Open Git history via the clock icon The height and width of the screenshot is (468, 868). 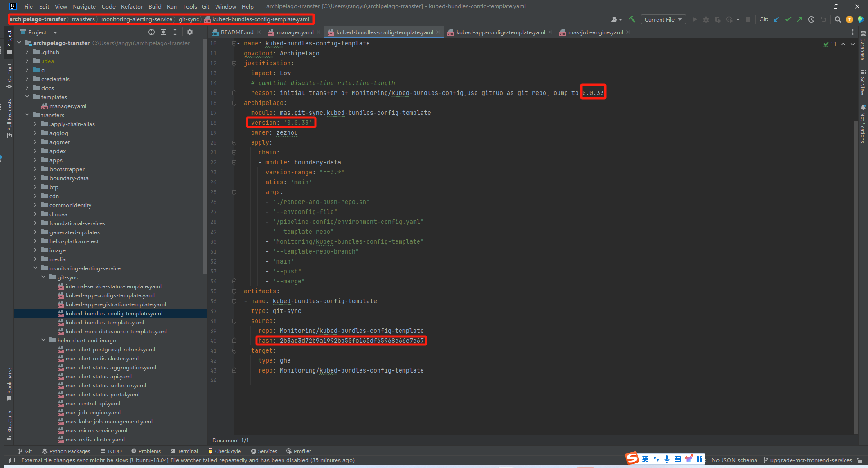811,19
